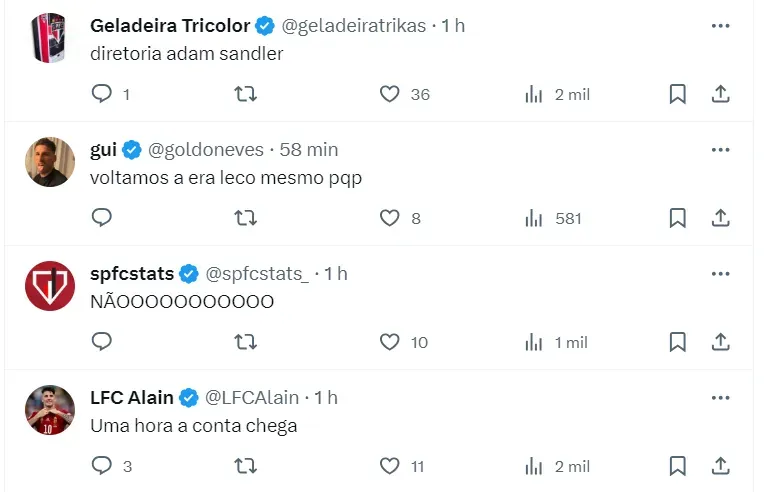Reply to Geladeira Tricolor's tweet
The height and width of the screenshot is (492, 782).
102,94
